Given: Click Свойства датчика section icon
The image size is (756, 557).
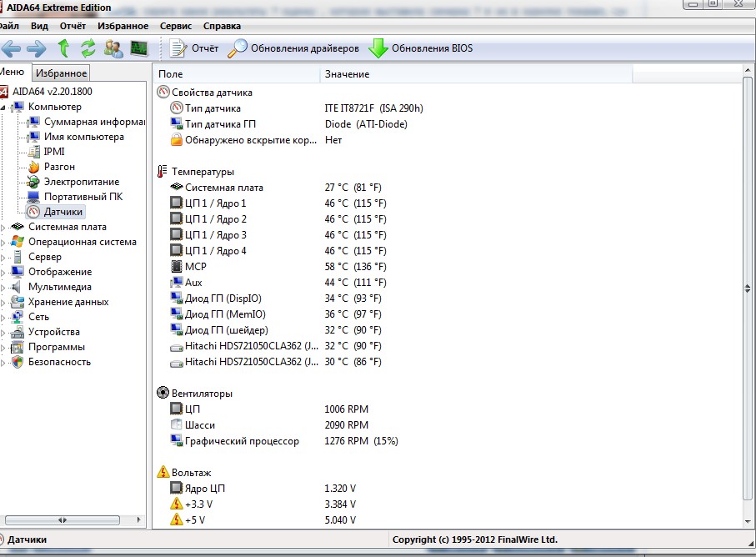Looking at the screenshot, I should pyautogui.click(x=163, y=92).
